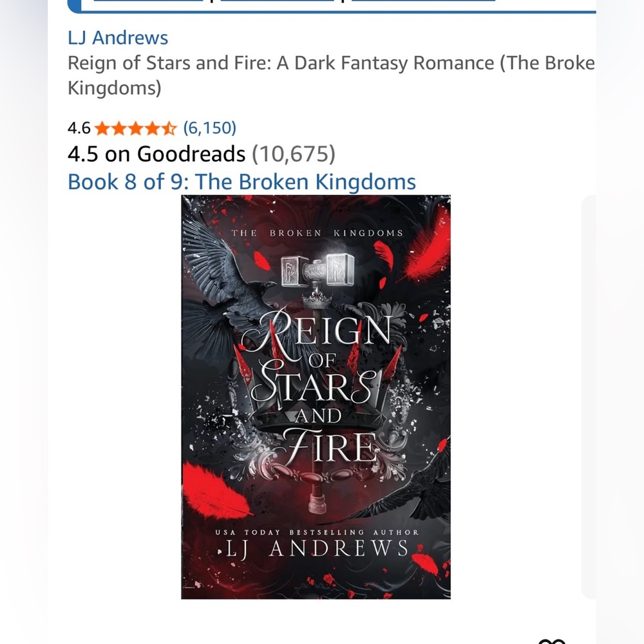This screenshot has width=644, height=644.
Task: Tap the heart wishlist icon at page bottom
Action: [552, 641]
